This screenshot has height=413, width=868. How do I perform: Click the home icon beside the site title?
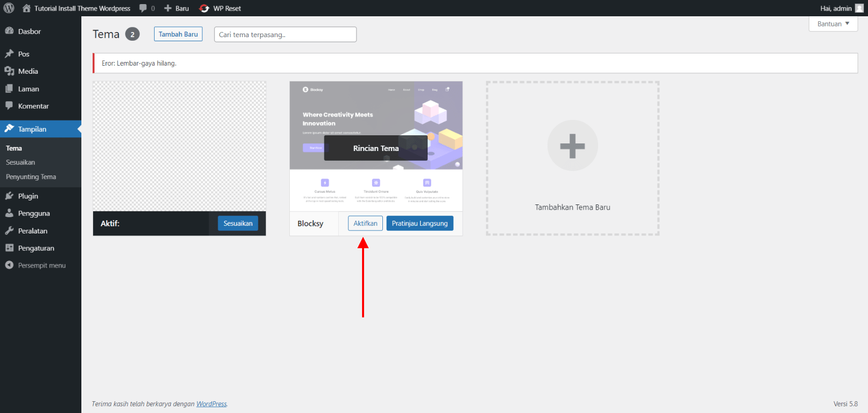click(26, 8)
